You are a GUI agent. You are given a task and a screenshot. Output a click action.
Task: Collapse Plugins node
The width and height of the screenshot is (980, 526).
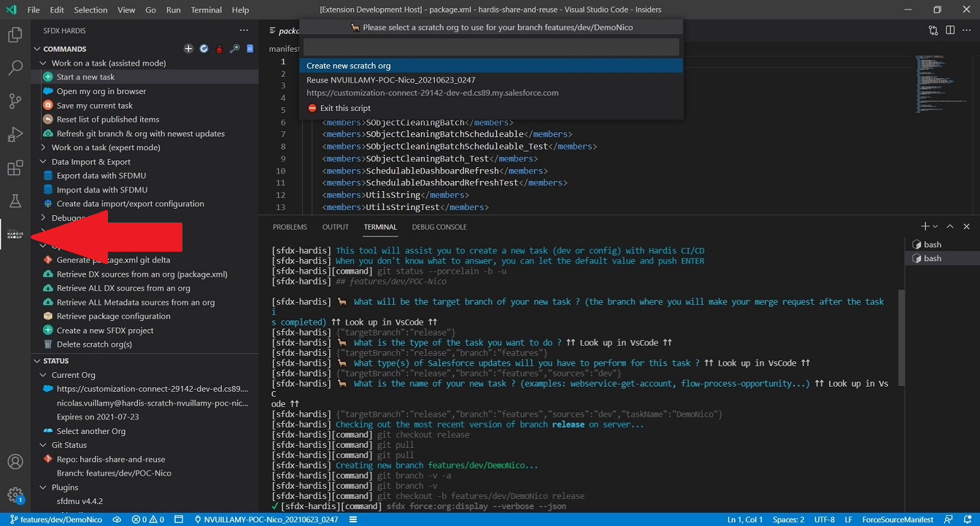[44, 487]
